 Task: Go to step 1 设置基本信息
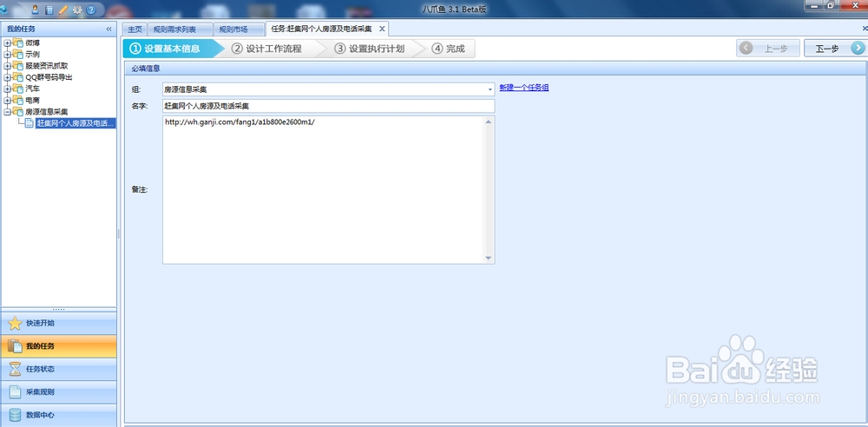click(x=172, y=49)
